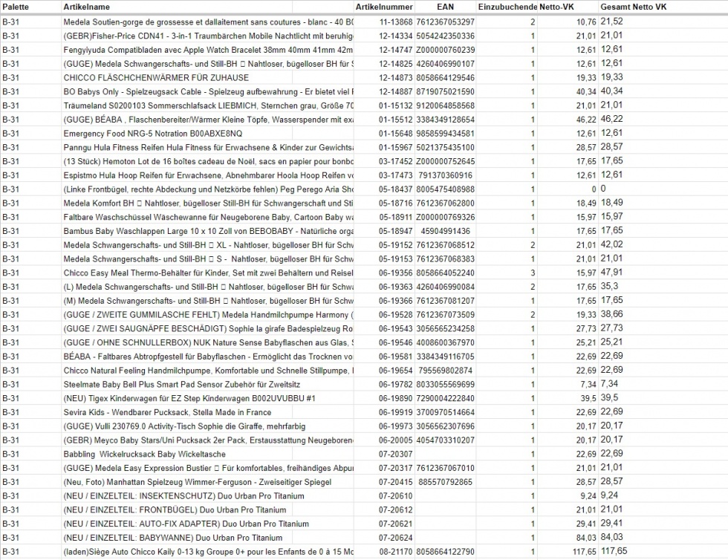Select total value 84,03
728x560 pixels.
611,537
